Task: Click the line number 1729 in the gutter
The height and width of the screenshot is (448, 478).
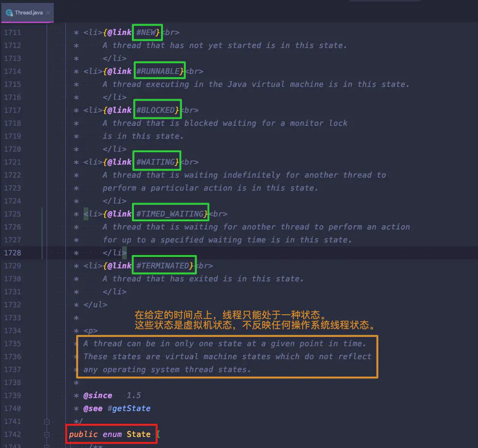Action: click(12, 266)
